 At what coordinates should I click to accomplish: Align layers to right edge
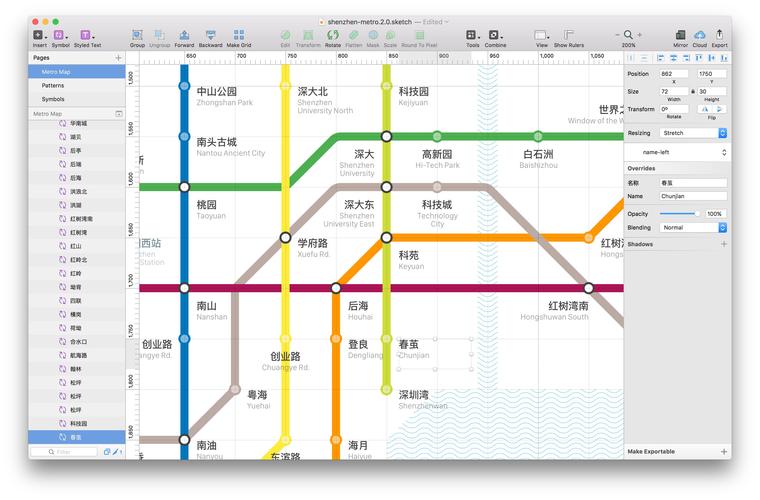(686, 58)
